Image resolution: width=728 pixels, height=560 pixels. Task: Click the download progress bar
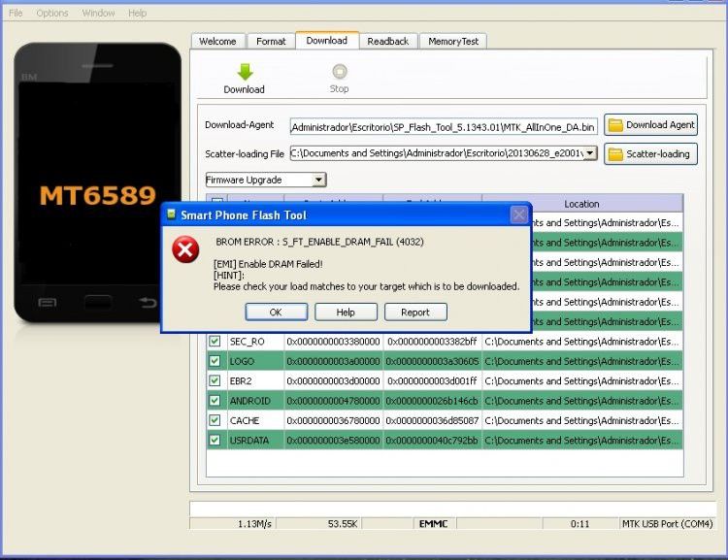pyautogui.click(x=452, y=509)
